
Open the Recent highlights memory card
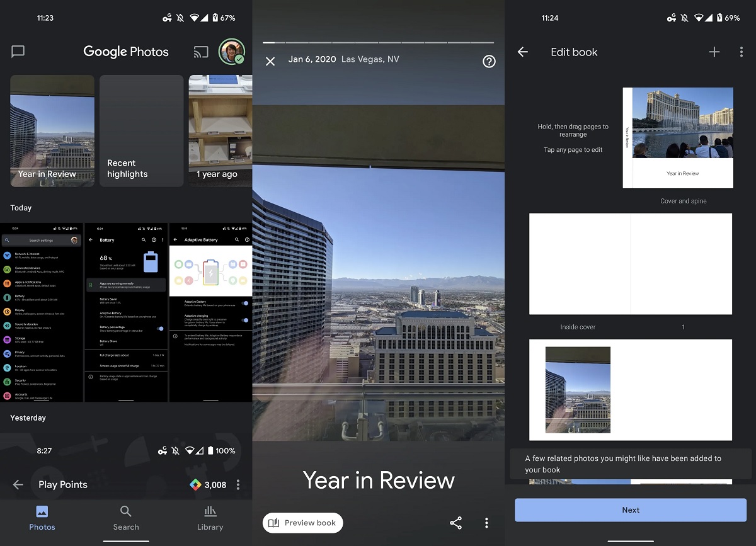pos(141,130)
